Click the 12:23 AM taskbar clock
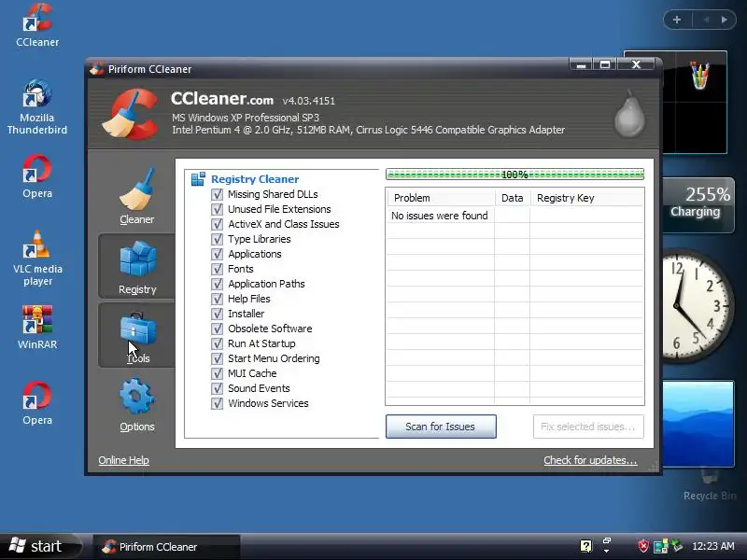 point(712,546)
